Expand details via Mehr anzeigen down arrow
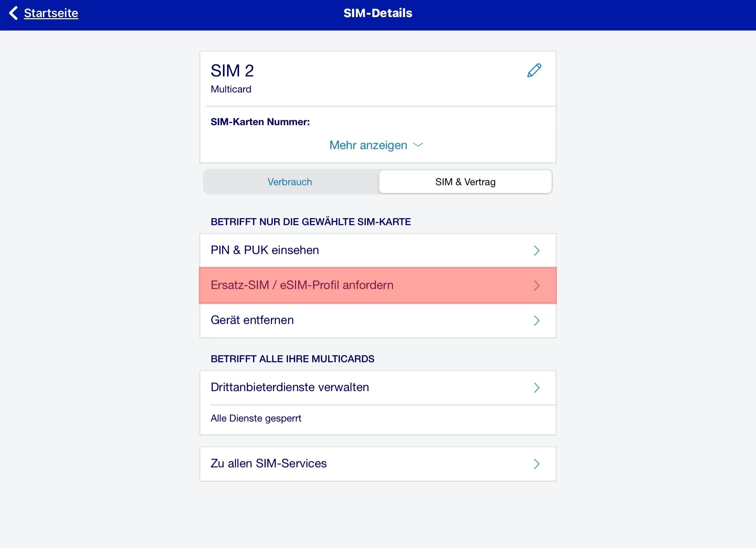 418,145
